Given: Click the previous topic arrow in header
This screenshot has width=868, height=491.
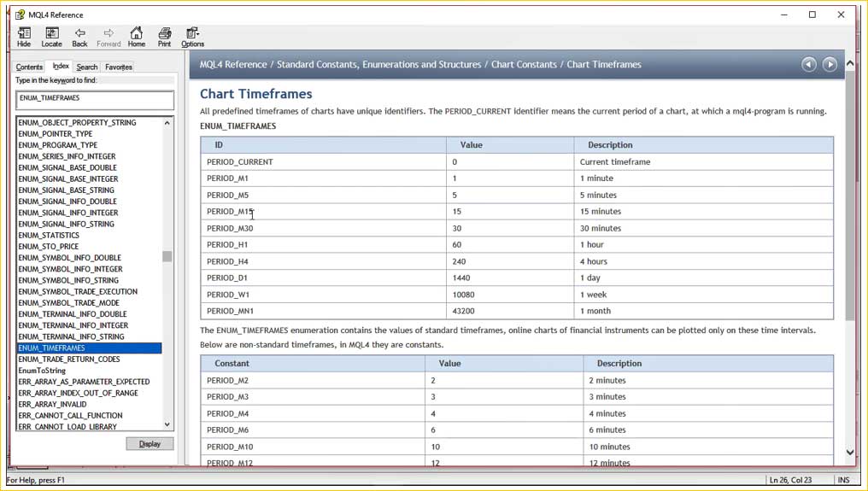Looking at the screenshot, I should [x=809, y=65].
